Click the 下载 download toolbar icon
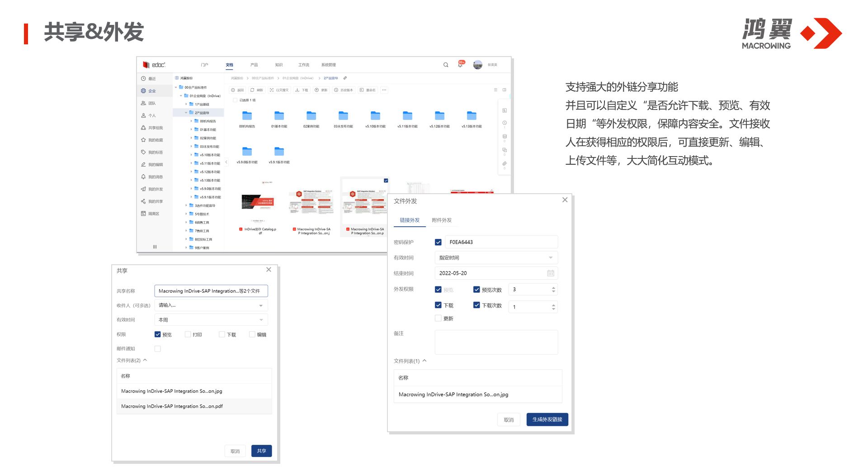The image size is (868, 467). pyautogui.click(x=297, y=90)
